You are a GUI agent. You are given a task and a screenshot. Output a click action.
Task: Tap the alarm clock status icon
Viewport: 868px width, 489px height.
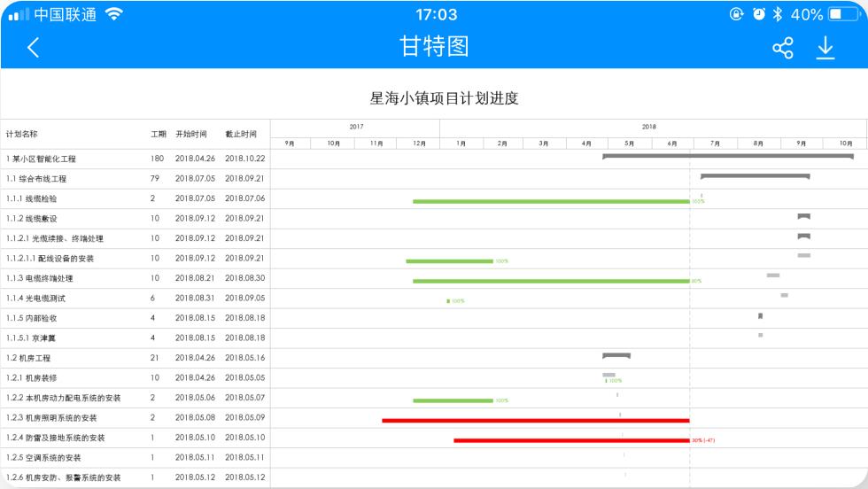759,14
